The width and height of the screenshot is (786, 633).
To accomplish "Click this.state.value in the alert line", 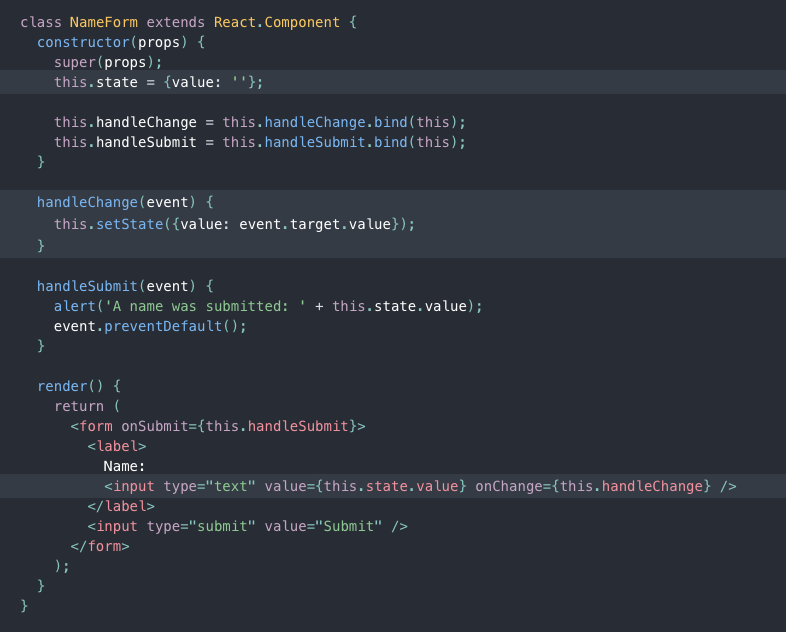I will 400,306.
